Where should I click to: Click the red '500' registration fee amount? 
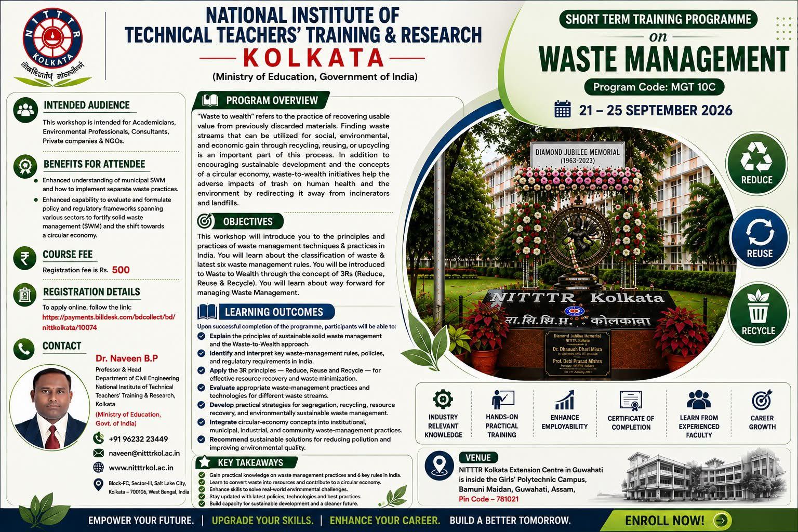tap(121, 270)
